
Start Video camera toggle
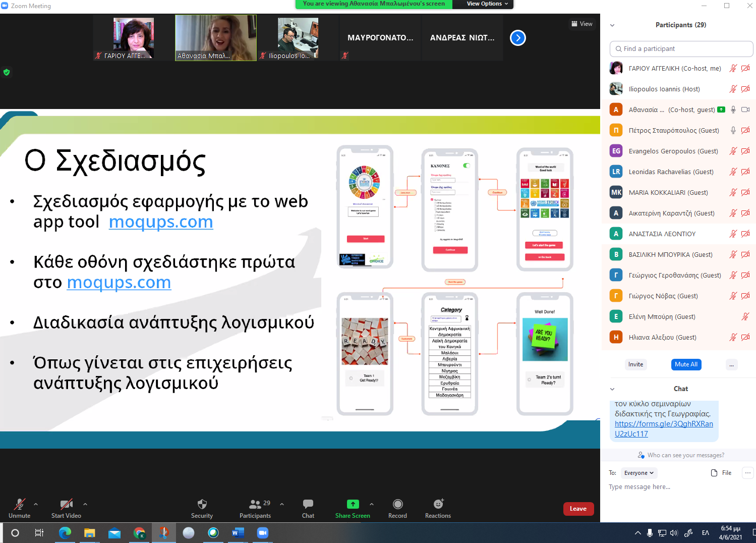pyautogui.click(x=66, y=504)
